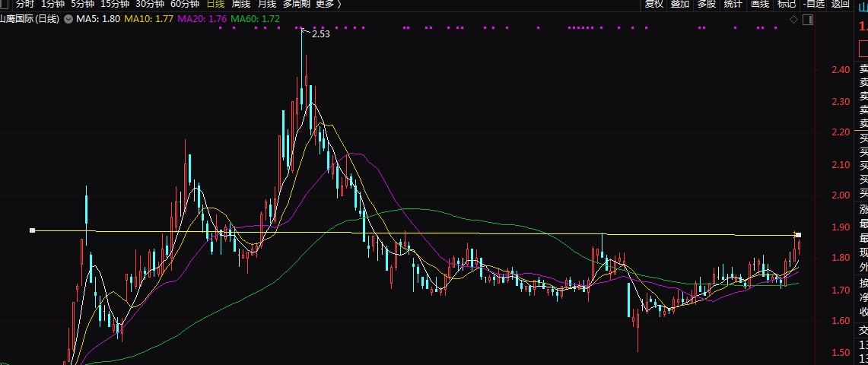868x365 pixels.
Task: Click the MA20: 1.76 indicator label
Action: tap(202, 19)
